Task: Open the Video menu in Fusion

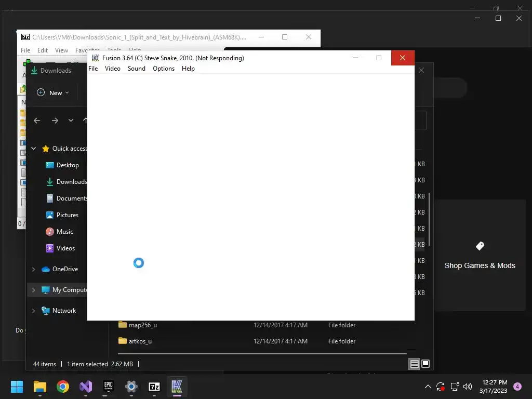Action: coord(113,69)
